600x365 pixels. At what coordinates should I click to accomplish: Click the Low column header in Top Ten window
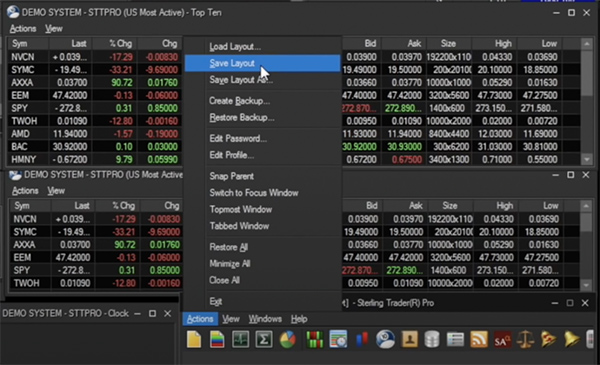[x=540, y=44]
